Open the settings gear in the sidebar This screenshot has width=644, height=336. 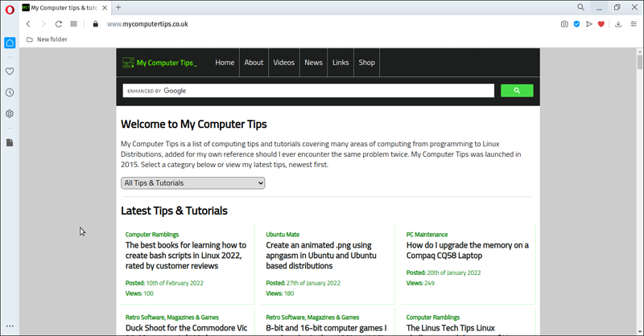coord(10,113)
